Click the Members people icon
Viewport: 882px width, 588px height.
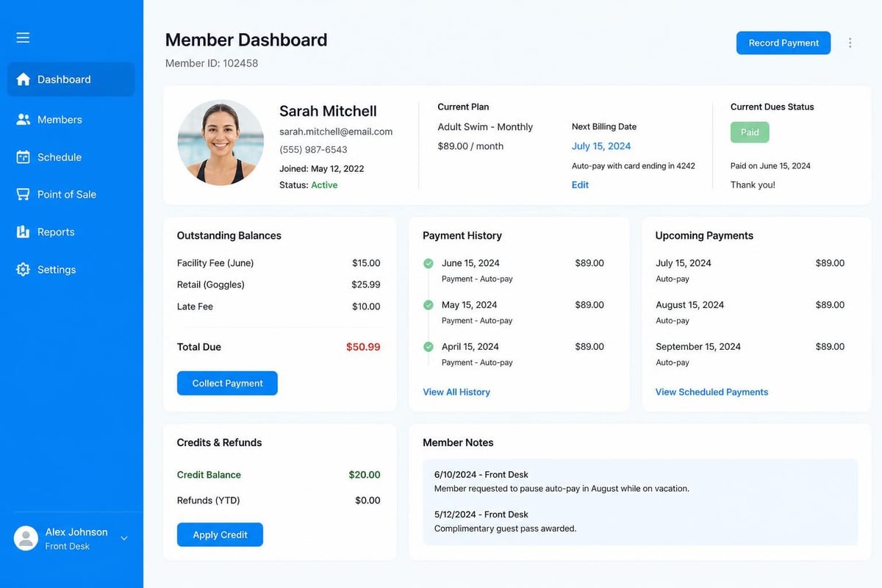pyautogui.click(x=23, y=119)
